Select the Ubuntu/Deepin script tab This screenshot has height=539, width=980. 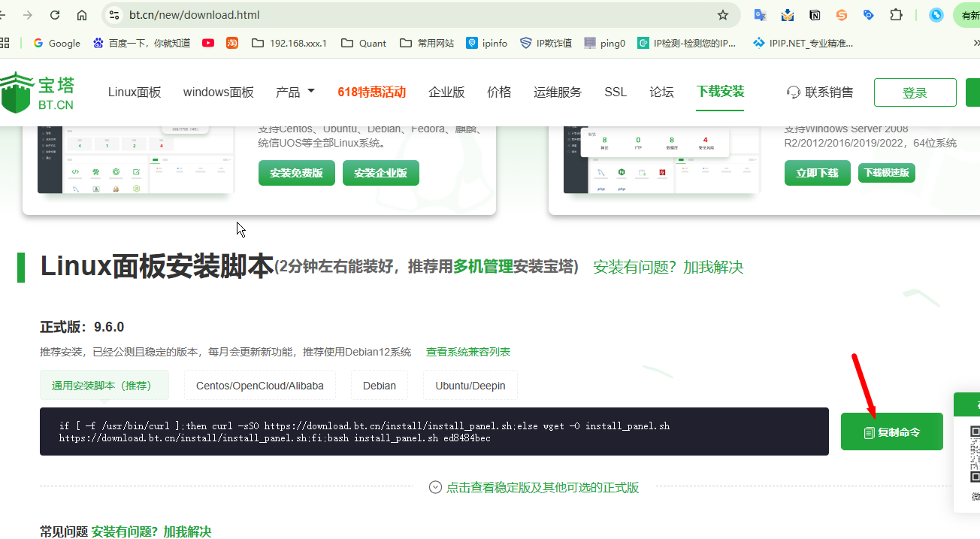[x=470, y=386]
